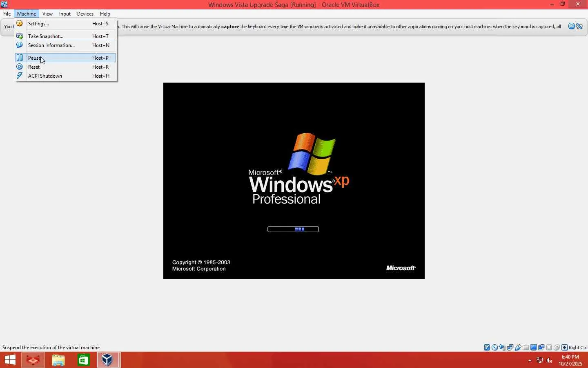Click the don't-show-again notification icon
Viewport: 588px width, 368px height.
click(x=579, y=26)
